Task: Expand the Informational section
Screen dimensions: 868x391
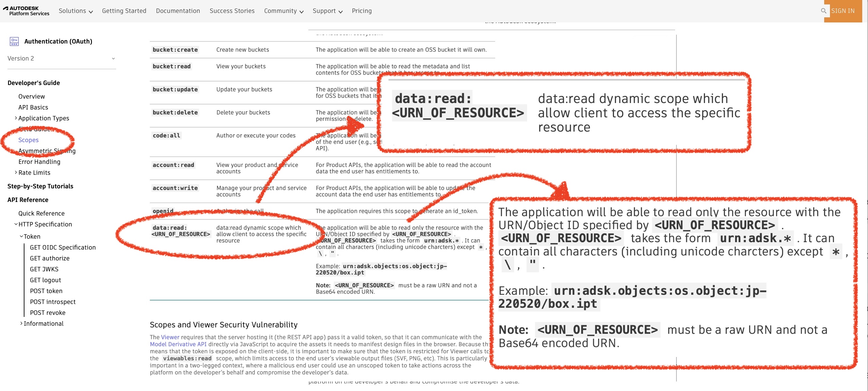Action: (21, 323)
